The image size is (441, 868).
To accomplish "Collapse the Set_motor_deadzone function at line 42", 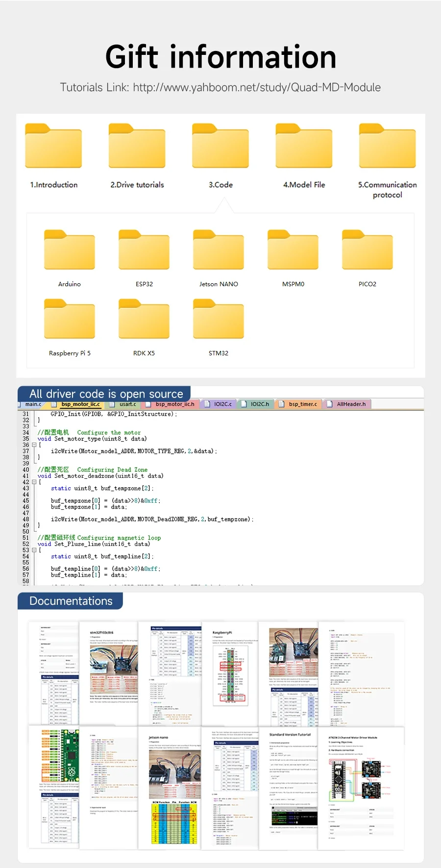I will [34, 482].
